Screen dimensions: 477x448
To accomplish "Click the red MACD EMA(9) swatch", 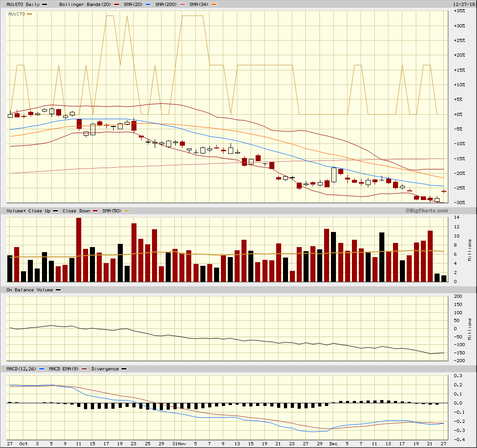I will (84, 369).
